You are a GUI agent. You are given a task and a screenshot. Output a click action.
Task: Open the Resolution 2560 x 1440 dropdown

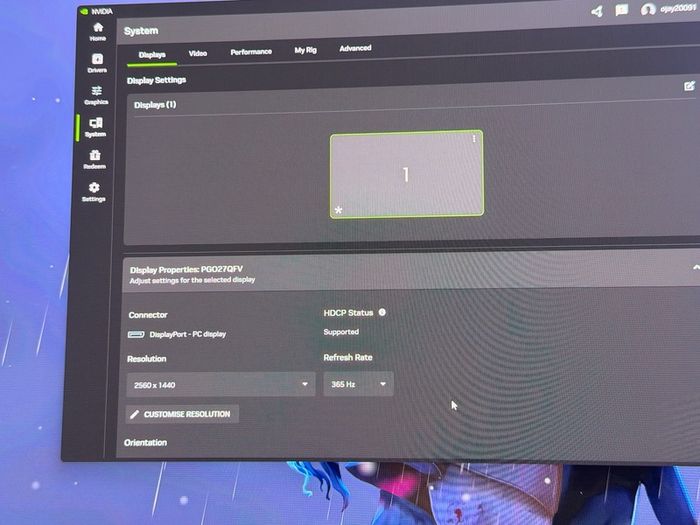click(x=221, y=384)
